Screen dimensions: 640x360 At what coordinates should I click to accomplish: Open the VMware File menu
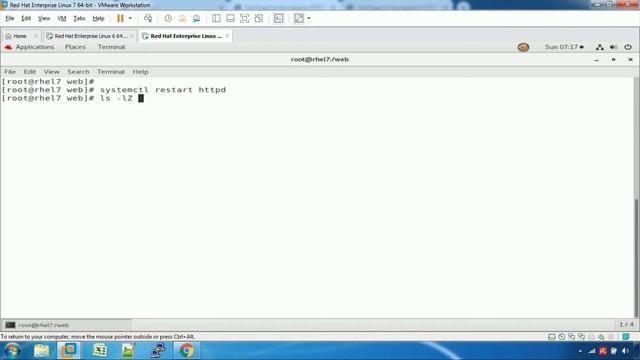10,18
